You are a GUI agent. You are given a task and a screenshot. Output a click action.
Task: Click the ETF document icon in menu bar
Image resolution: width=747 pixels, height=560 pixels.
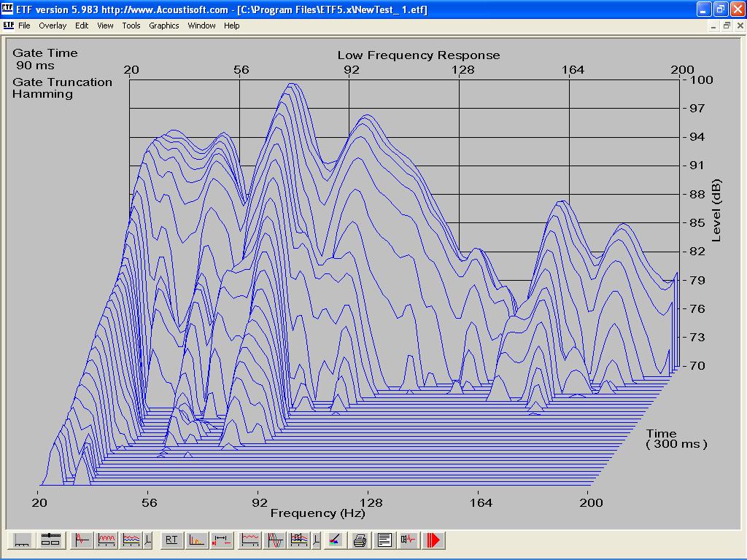[8, 26]
